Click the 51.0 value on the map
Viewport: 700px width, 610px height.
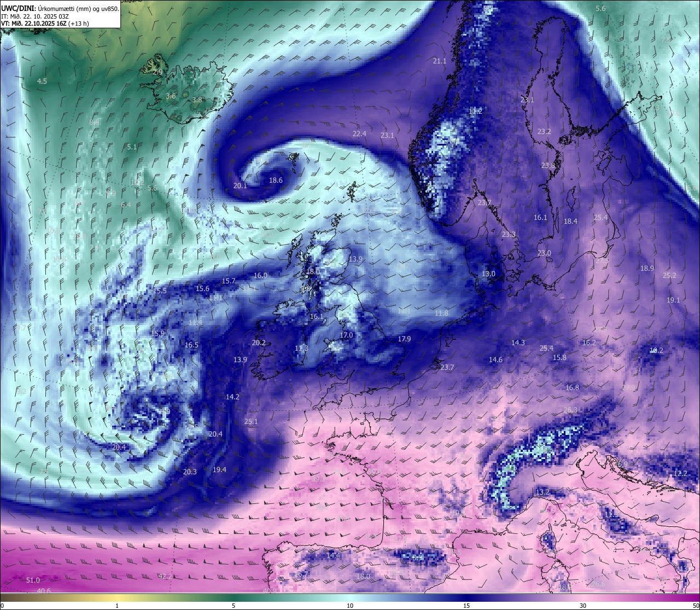pyautogui.click(x=33, y=580)
